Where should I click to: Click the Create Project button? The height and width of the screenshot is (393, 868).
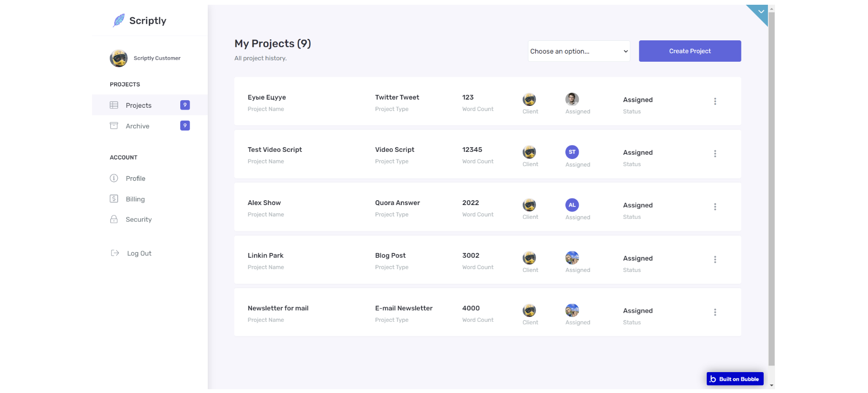click(x=690, y=51)
